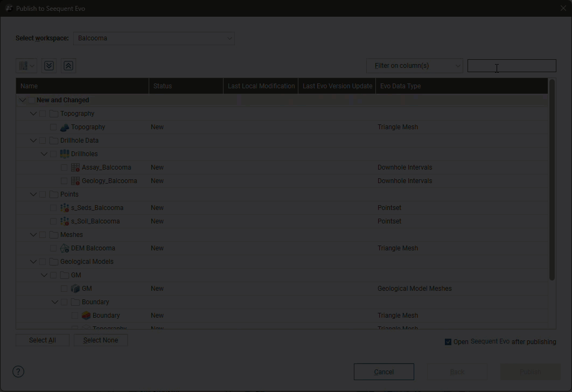
Task: Collapse the Geological Models folder
Action: [33, 262]
